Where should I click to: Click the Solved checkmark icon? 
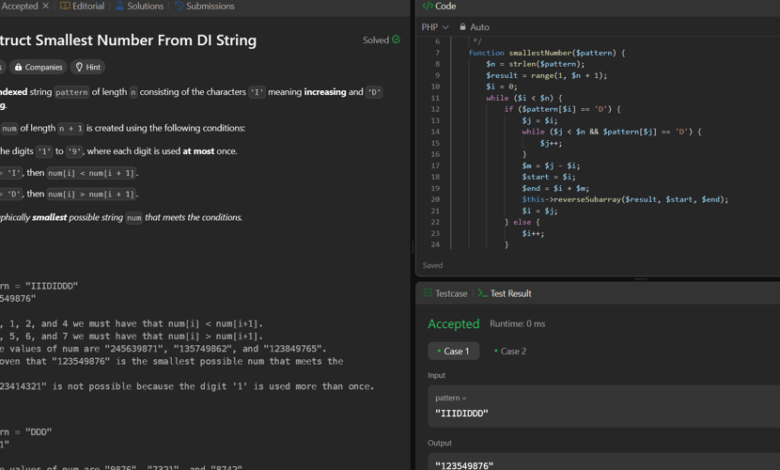(396, 39)
